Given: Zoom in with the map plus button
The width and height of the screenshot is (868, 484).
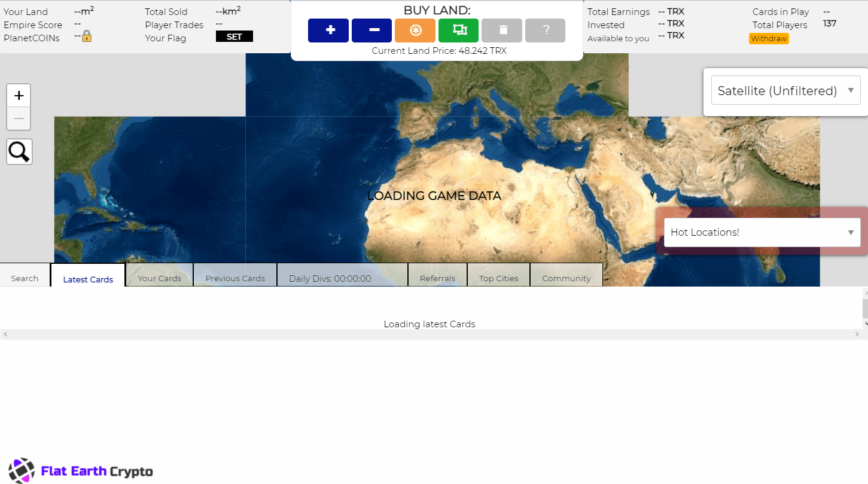Looking at the screenshot, I should (19, 96).
